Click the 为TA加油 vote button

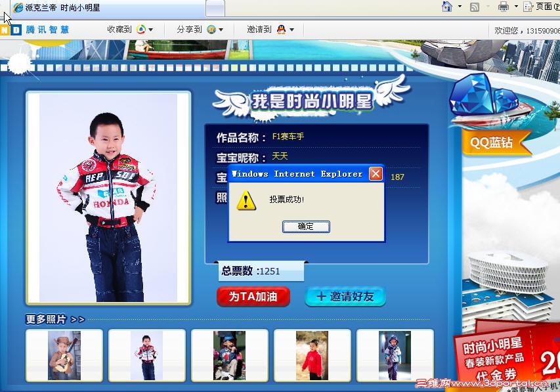point(253,296)
